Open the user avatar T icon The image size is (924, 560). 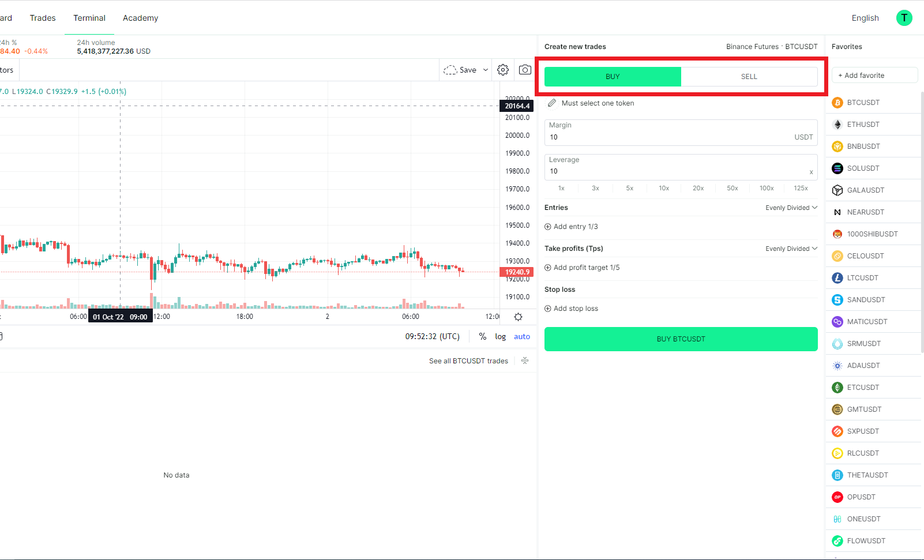pyautogui.click(x=904, y=18)
